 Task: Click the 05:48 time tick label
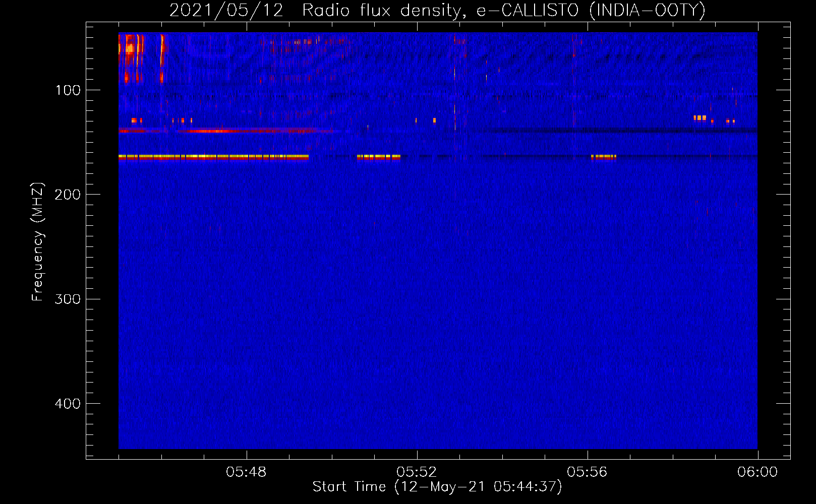246,472
